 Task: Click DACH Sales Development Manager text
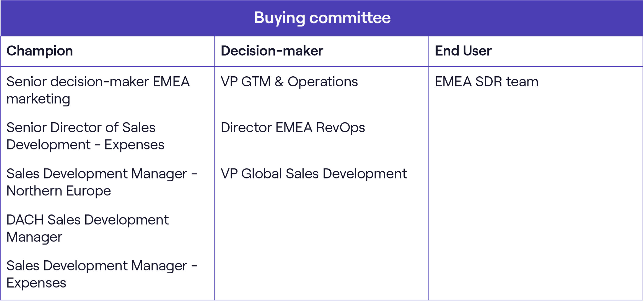87,228
